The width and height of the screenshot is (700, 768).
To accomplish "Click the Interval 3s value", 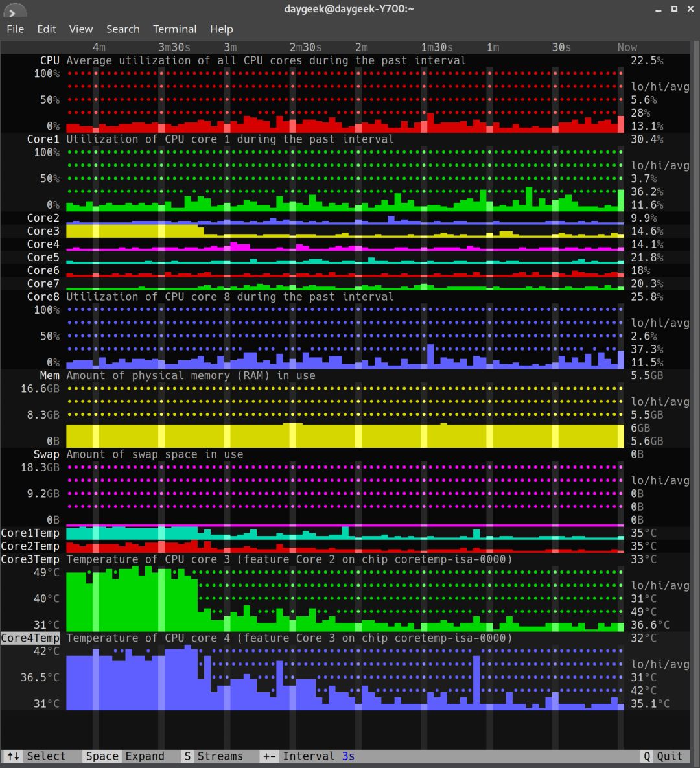I will 348,756.
